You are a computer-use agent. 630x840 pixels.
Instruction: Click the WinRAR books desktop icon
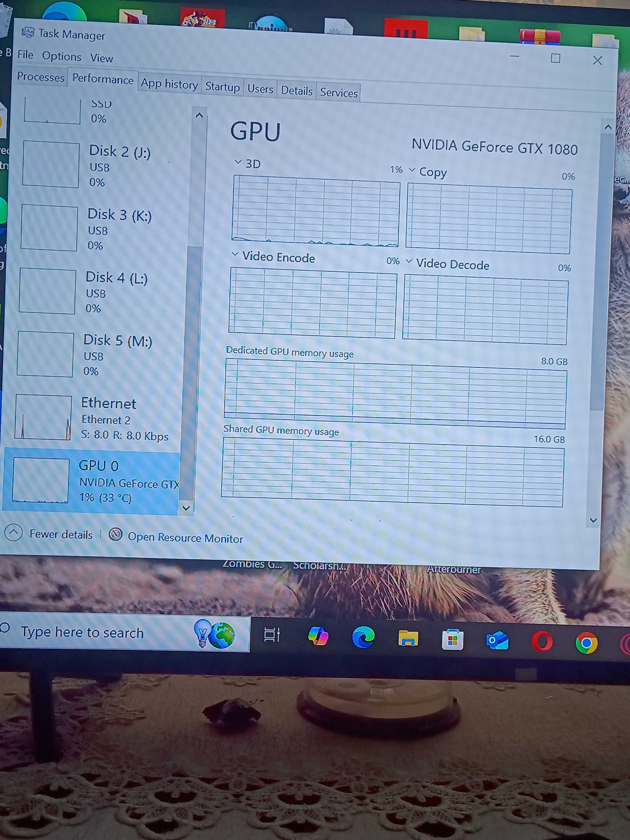[x=539, y=37]
